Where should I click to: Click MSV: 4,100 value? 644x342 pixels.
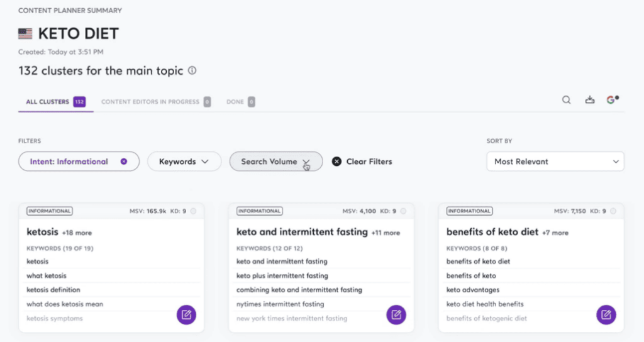pyautogui.click(x=359, y=211)
